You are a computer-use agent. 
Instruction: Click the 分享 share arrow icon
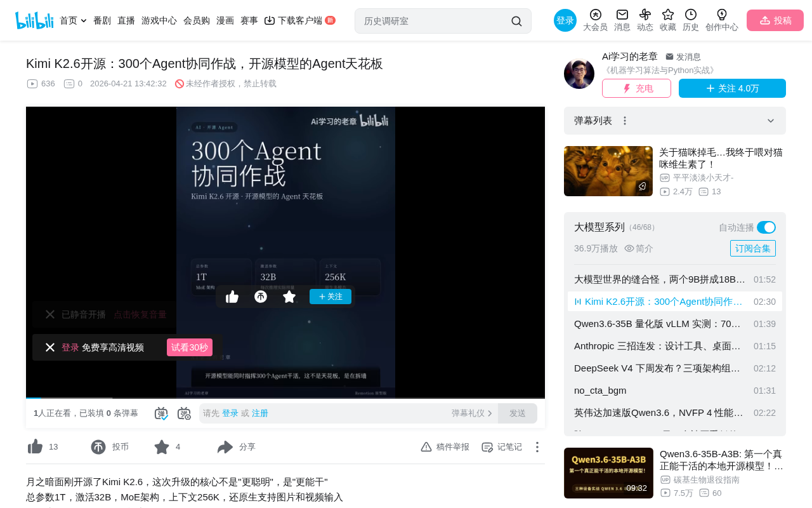point(225,447)
